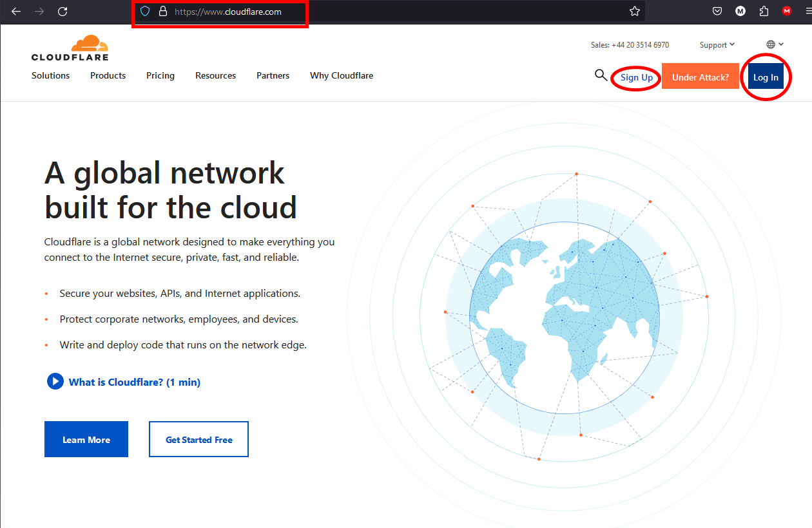This screenshot has height=528, width=812.
Task: Open the Why Cloudflare menu
Action: coord(342,75)
